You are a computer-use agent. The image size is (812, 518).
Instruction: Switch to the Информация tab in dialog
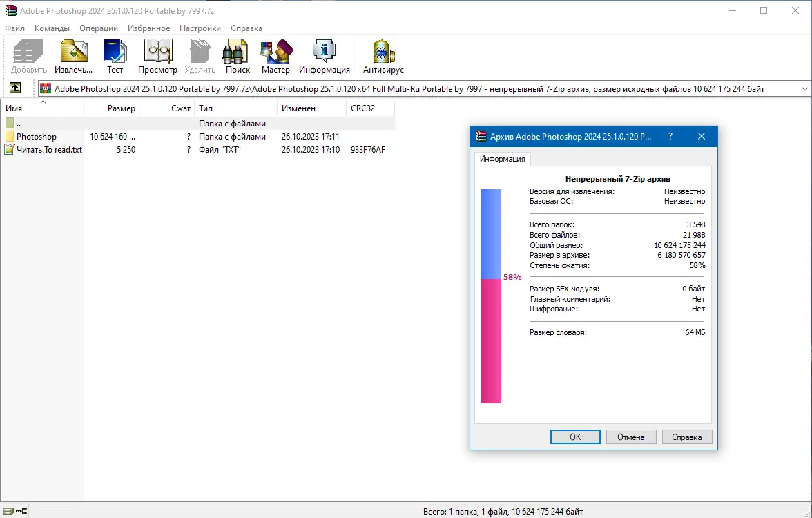(503, 159)
